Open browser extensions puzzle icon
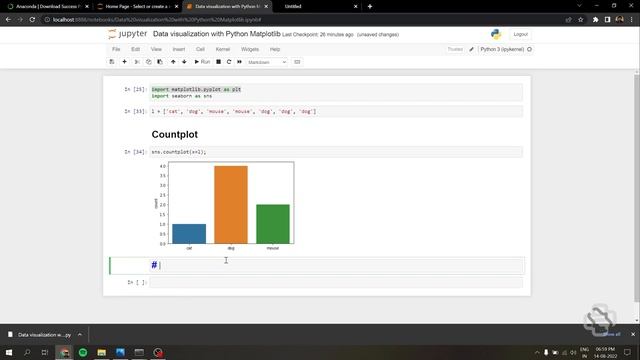The image size is (640, 360). click(x=596, y=20)
